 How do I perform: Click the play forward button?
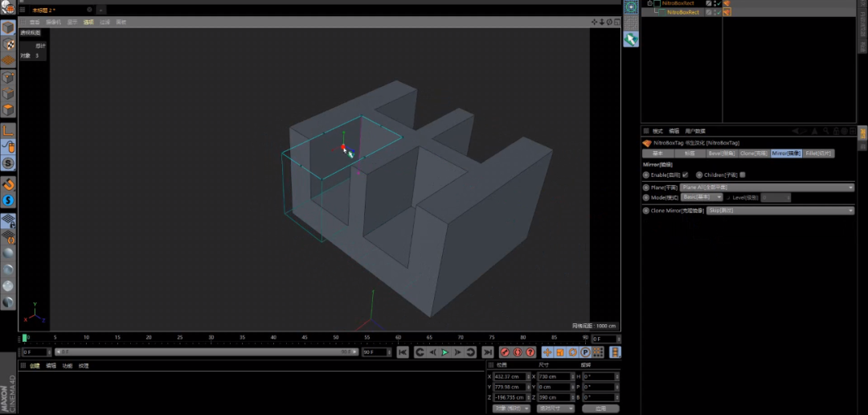[445, 352]
